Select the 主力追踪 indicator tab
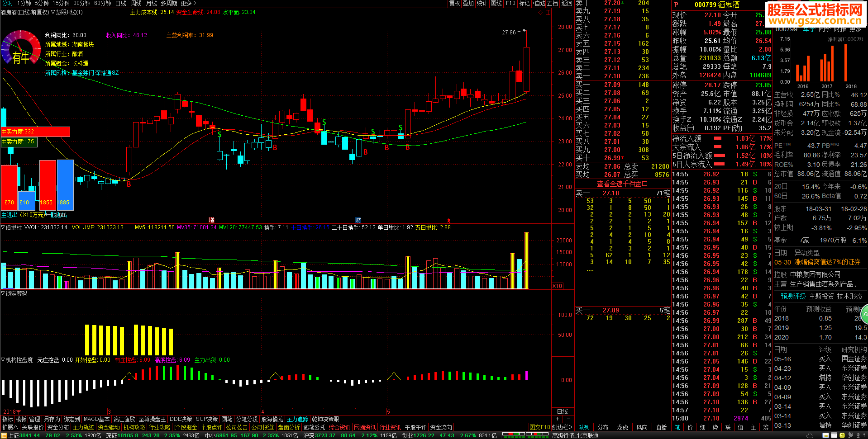 (x=298, y=419)
